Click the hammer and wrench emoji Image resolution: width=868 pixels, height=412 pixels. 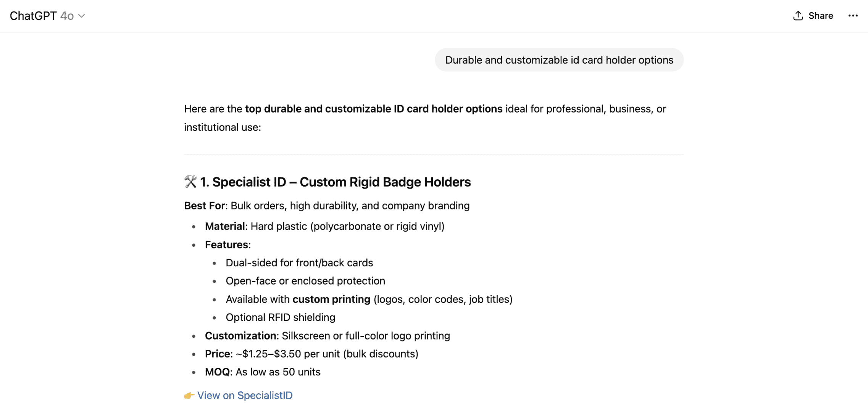pyautogui.click(x=190, y=182)
